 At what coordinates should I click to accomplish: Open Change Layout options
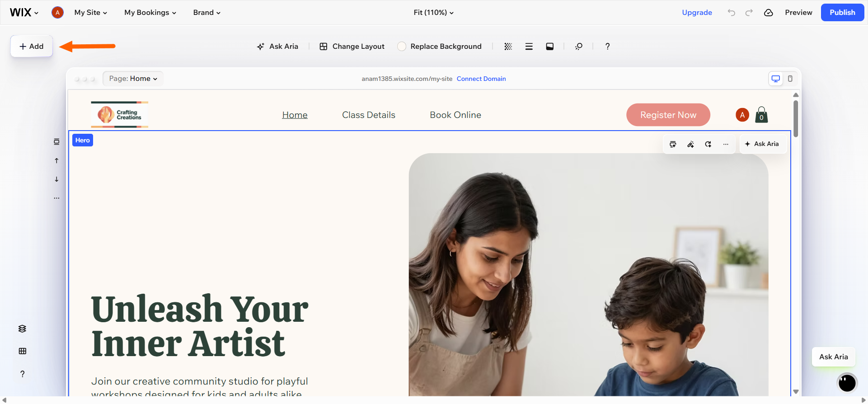352,47
